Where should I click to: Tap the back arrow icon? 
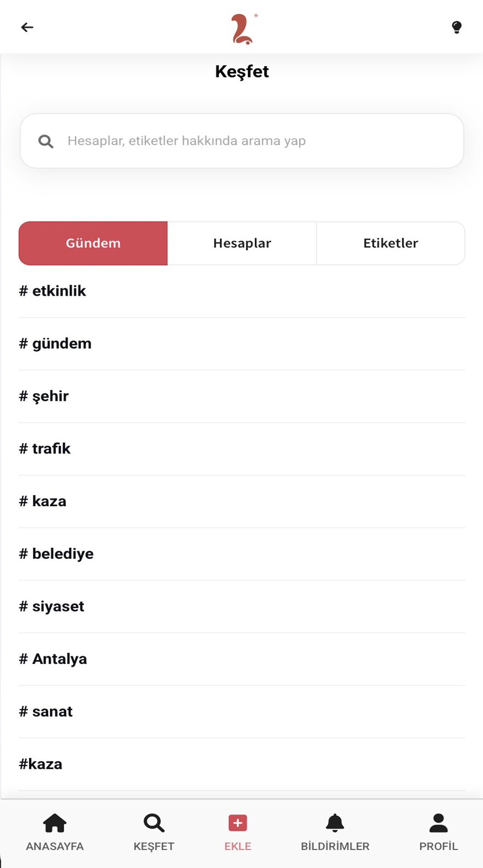click(x=27, y=27)
